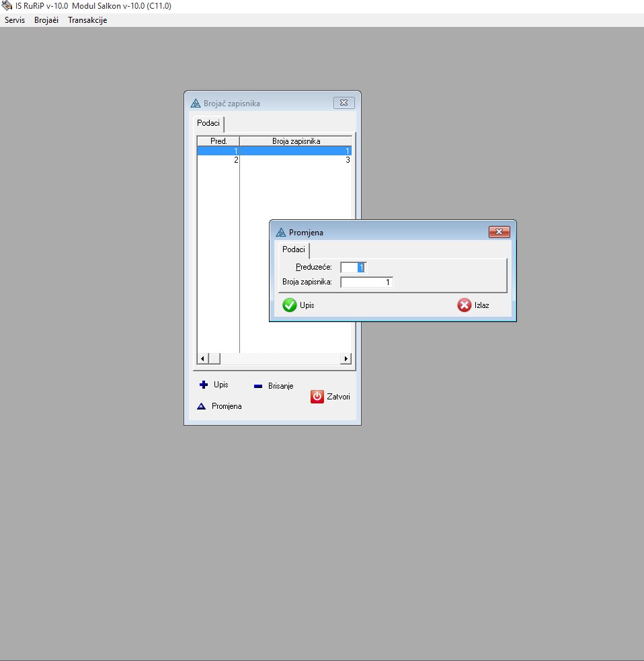Select the table row with Pred. 2
Image resolution: width=644 pixels, height=661 pixels.
[274, 160]
